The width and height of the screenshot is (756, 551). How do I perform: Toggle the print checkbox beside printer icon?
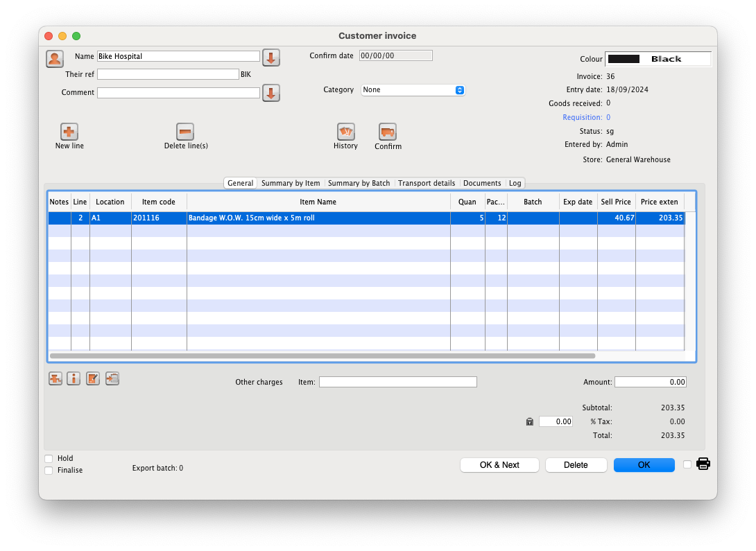[x=687, y=464]
